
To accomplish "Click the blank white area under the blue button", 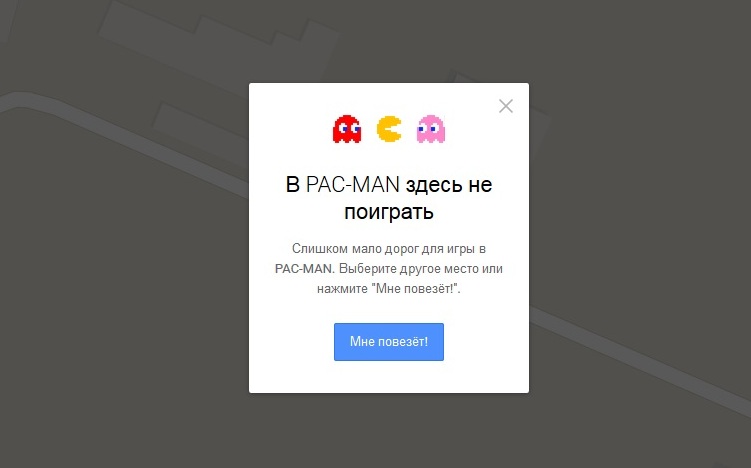I will (388, 377).
